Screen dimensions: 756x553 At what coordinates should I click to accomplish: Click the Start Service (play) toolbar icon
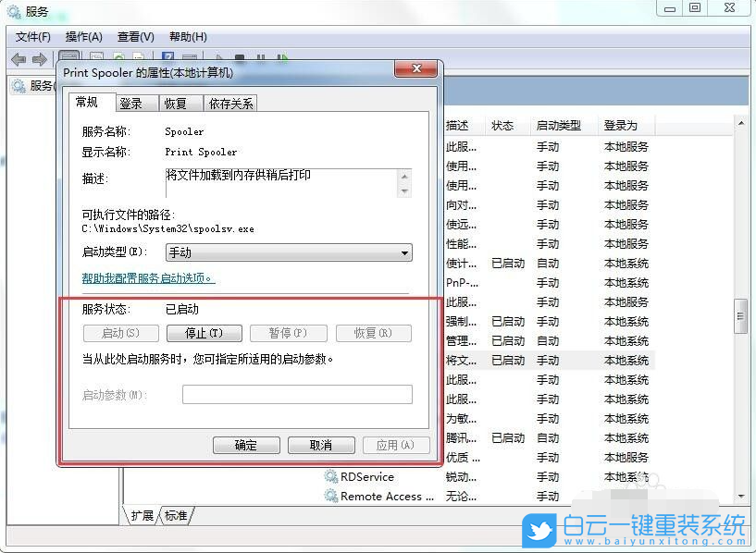click(217, 57)
